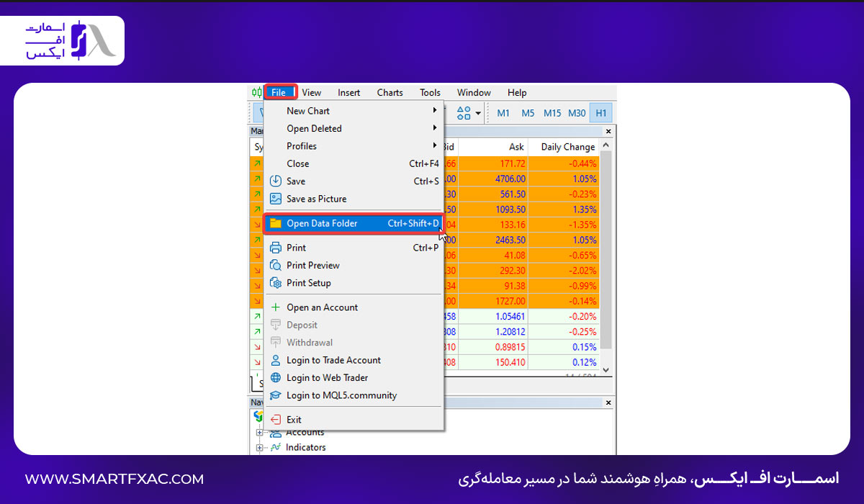Select Exit from the File menu
This screenshot has width=864, height=504.
354,420
